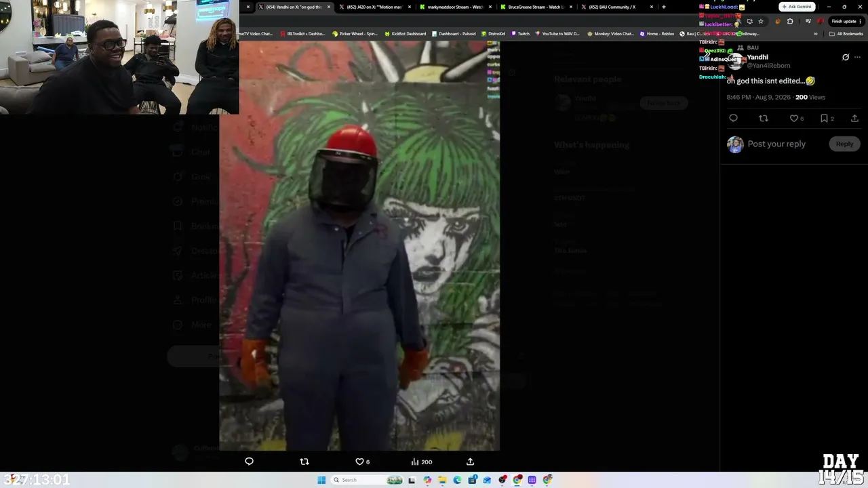
Task: Switch to the BruceGreene Stream tab
Action: click(x=535, y=7)
